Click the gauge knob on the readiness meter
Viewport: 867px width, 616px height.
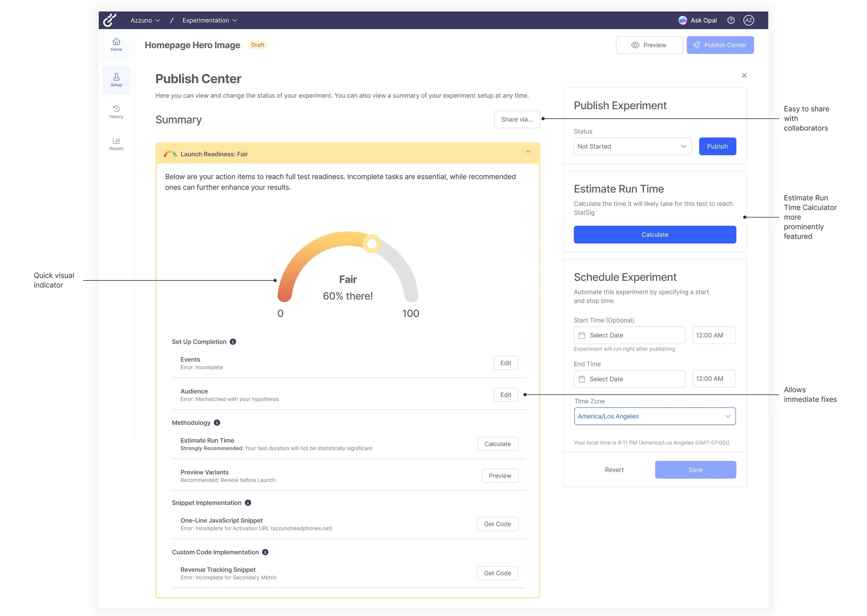[372, 244]
